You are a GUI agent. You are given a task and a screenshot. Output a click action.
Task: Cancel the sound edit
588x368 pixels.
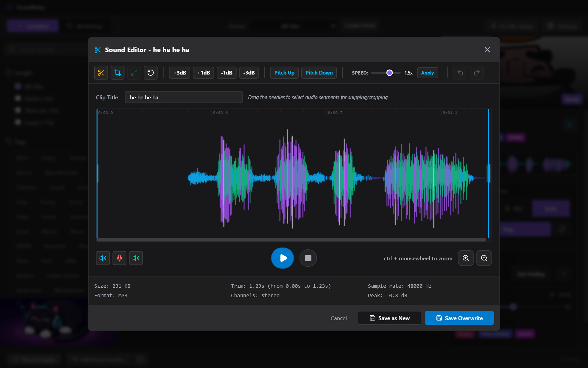338,318
